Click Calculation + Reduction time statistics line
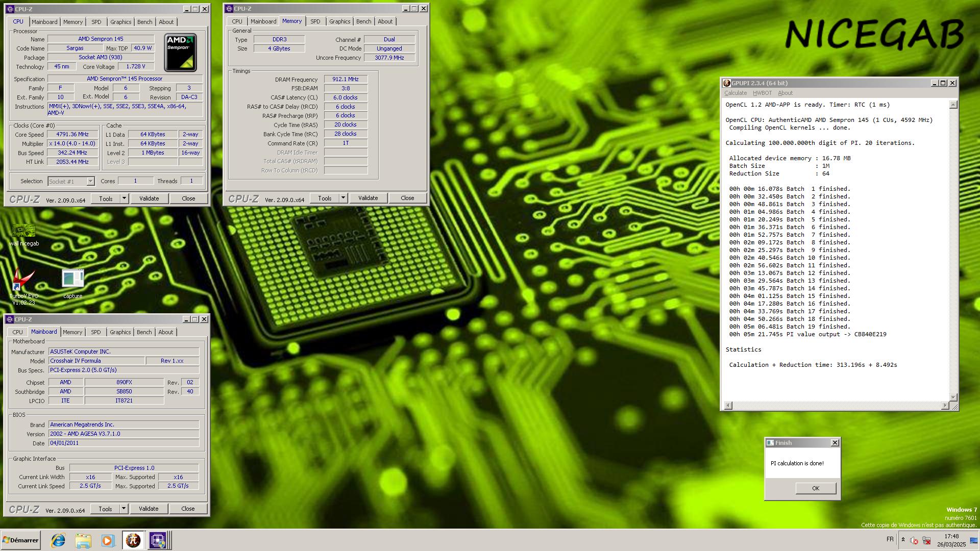 click(813, 365)
